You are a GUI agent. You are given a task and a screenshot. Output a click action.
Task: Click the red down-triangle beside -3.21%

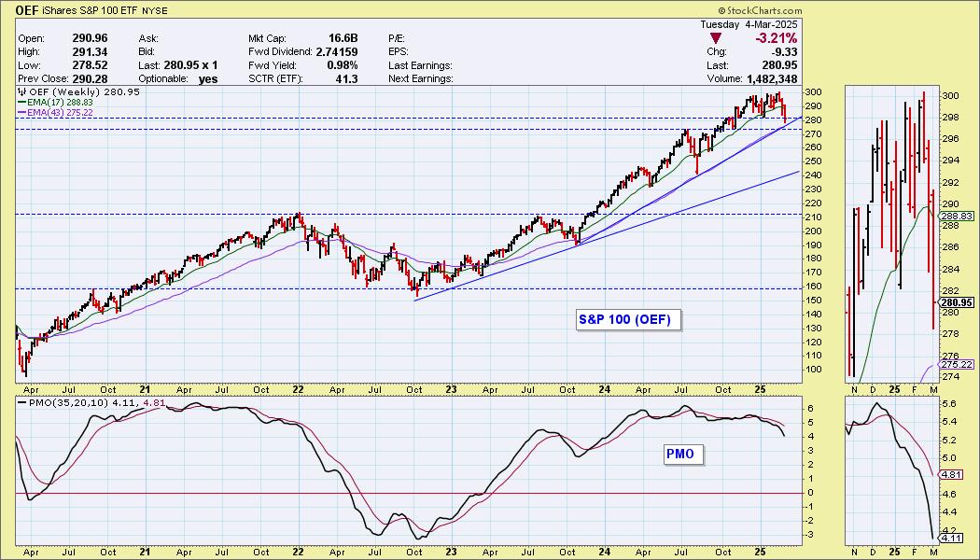pyautogui.click(x=716, y=39)
